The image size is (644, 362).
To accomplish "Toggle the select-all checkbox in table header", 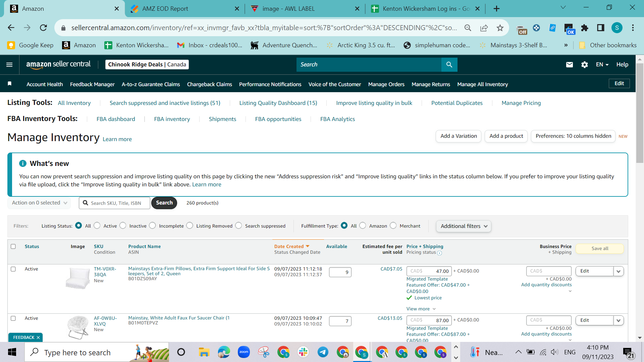I will (x=13, y=246).
